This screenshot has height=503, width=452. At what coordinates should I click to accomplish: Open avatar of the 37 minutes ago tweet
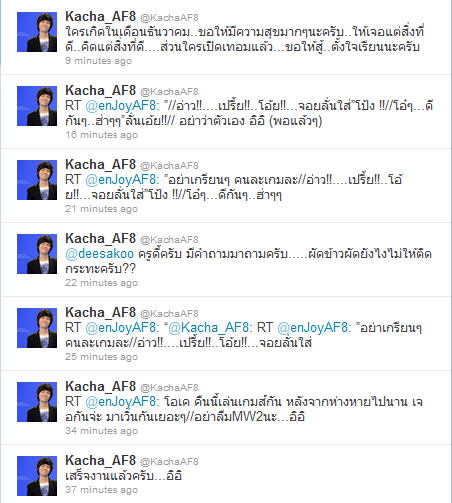tap(37, 476)
